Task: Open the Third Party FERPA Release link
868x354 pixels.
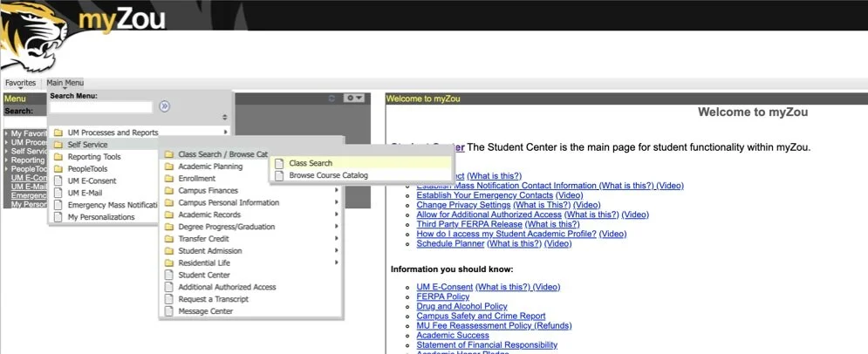Action: point(468,224)
